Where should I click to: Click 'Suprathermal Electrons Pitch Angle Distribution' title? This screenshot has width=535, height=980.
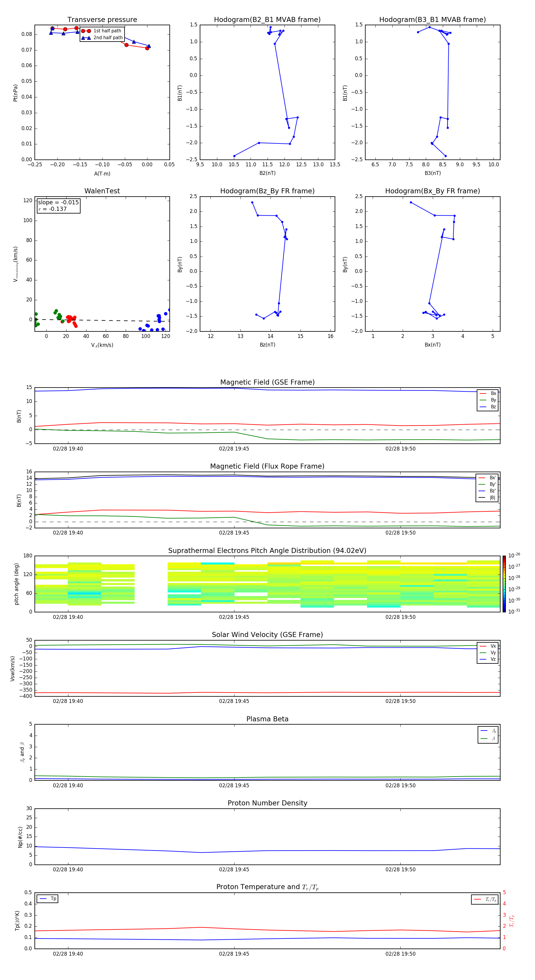point(267,551)
